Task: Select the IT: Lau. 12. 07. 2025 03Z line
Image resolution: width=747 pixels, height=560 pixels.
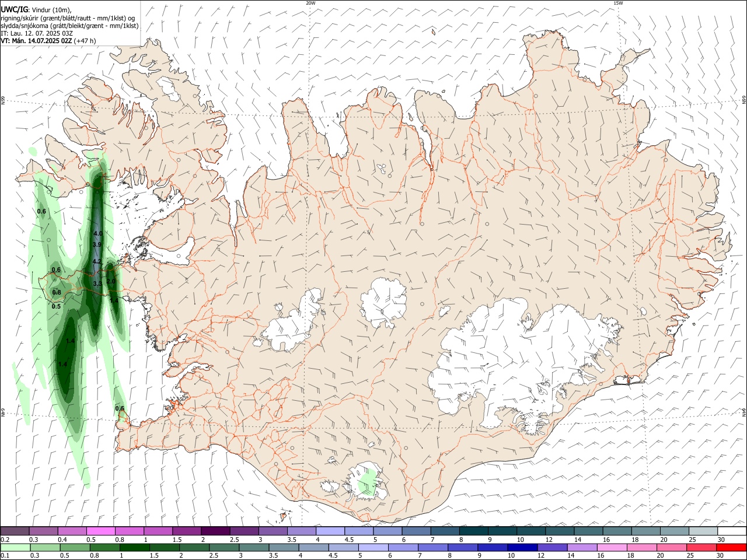Action: [x=36, y=33]
